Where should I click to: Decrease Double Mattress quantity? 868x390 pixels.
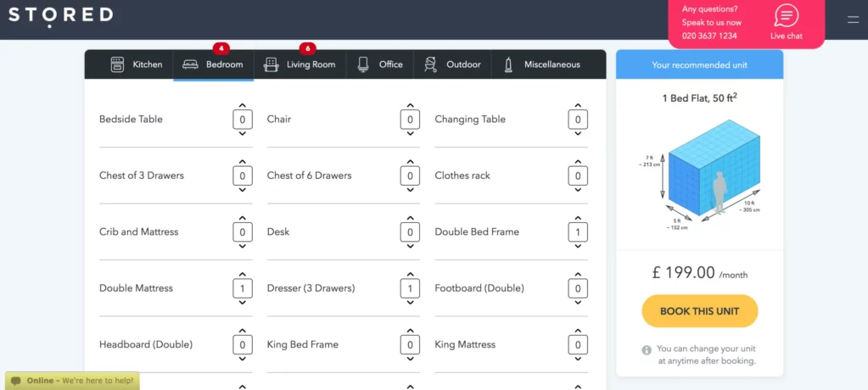point(243,303)
